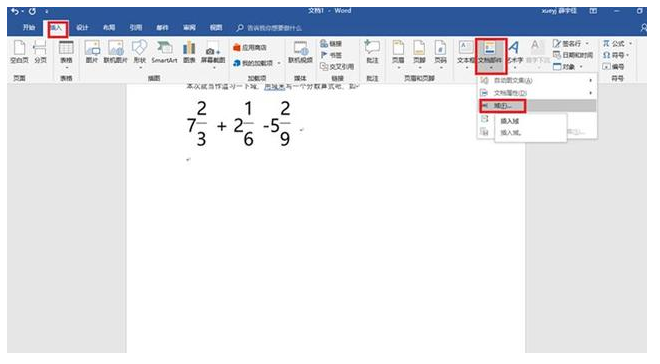Screen dimensions: 660x364
Task: Insert online pictures (联机图片)
Action: coord(115,52)
